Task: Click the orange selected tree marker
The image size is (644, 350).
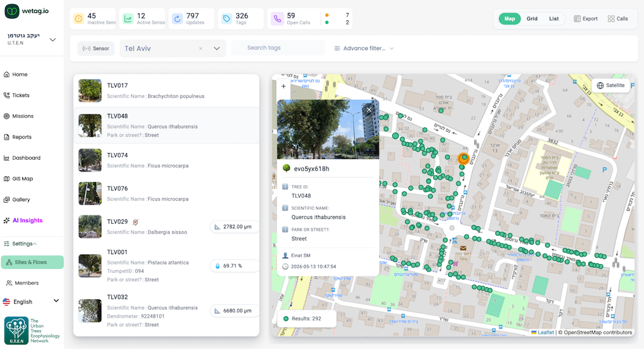Action: 463,158
